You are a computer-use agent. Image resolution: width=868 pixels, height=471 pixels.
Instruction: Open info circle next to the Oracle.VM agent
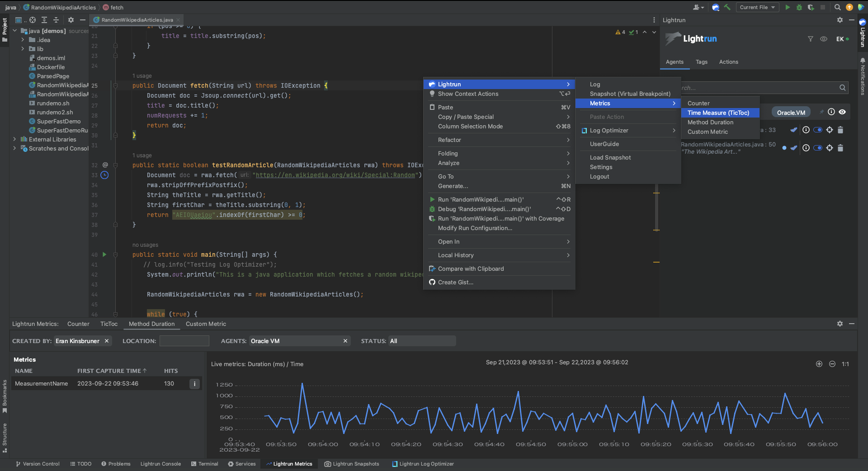[x=831, y=112]
